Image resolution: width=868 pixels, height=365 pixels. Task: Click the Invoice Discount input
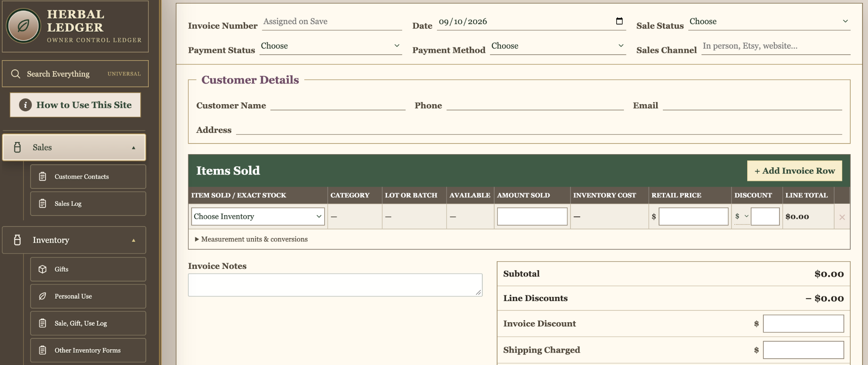pos(803,324)
